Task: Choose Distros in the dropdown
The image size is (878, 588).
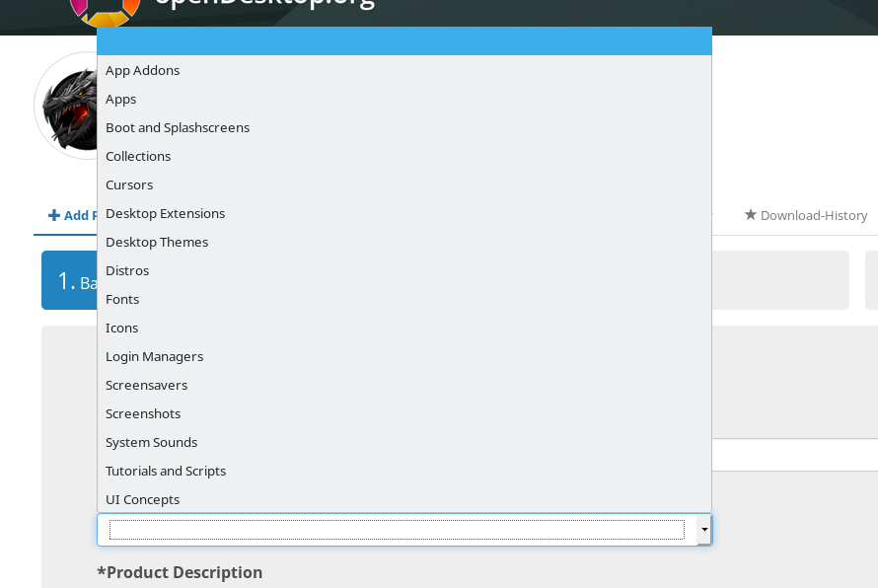Action: pyautogui.click(x=404, y=270)
